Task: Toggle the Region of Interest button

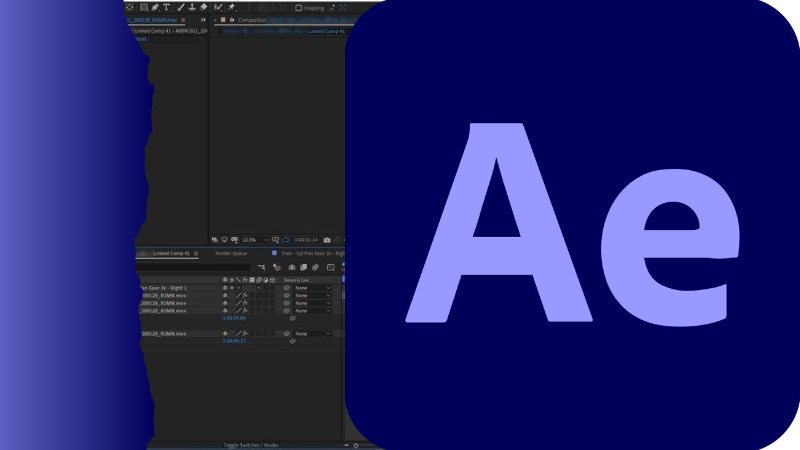Action: 286,240
